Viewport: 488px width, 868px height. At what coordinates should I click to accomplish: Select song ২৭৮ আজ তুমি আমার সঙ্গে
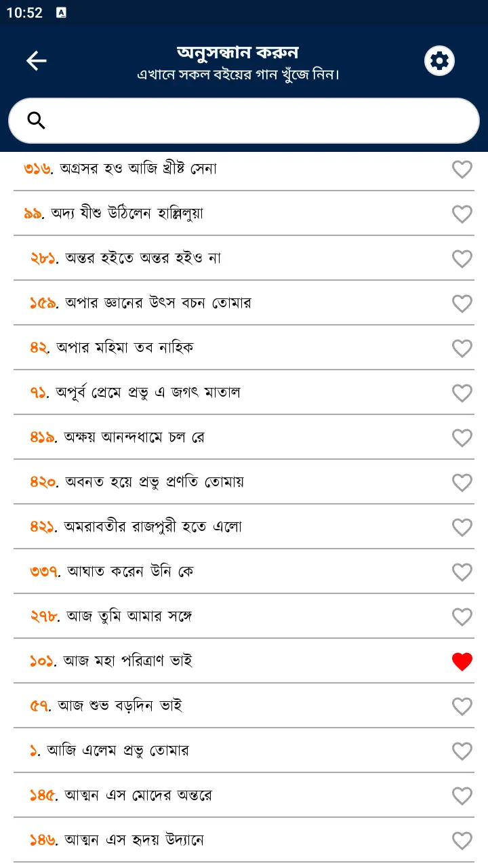tap(130, 616)
